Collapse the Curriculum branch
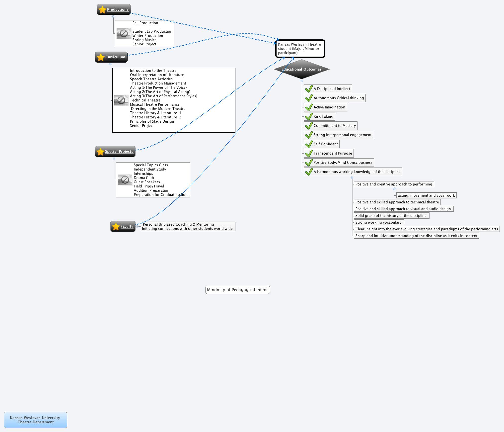Image resolution: width=504 pixels, height=432 pixels. [x=110, y=64]
